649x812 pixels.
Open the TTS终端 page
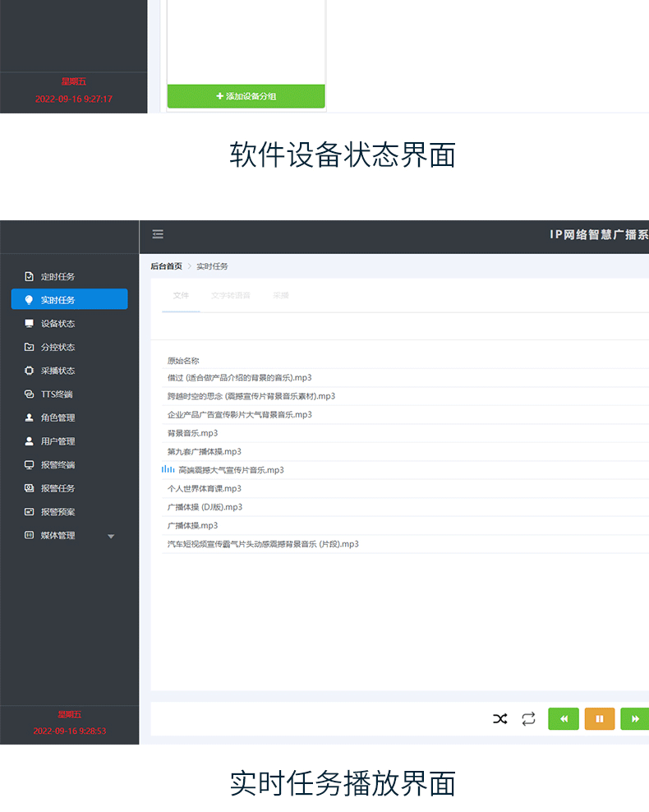(56, 394)
